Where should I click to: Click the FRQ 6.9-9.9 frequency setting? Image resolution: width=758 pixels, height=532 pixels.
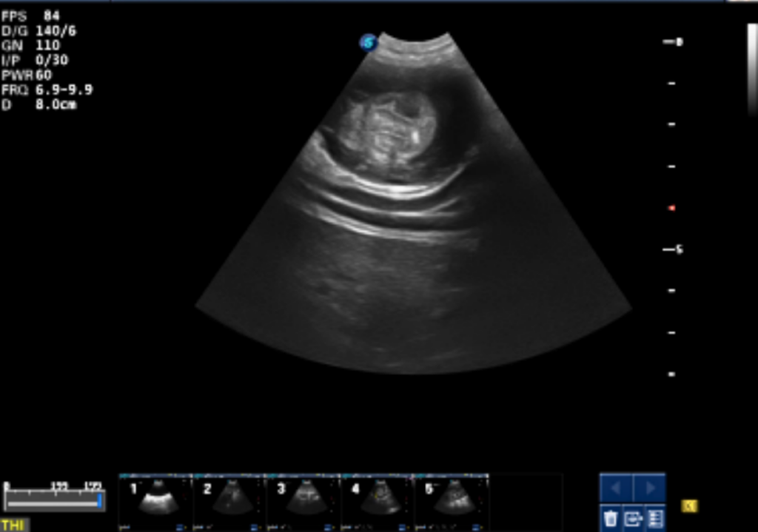click(47, 90)
